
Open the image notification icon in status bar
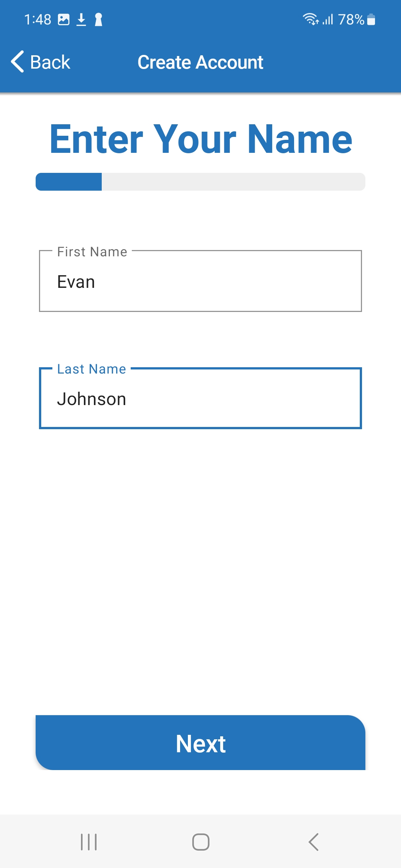pos(63,19)
